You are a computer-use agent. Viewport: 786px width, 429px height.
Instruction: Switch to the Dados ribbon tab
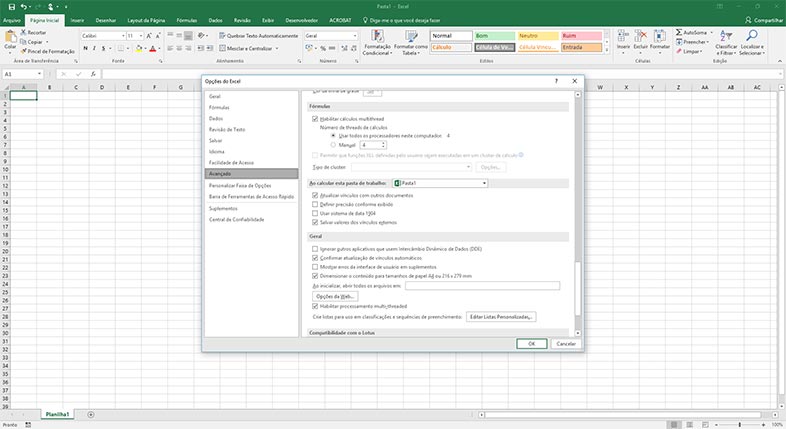pos(216,20)
